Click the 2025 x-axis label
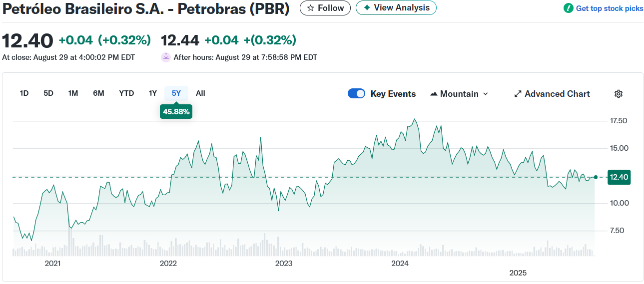644x284 pixels. 518,273
